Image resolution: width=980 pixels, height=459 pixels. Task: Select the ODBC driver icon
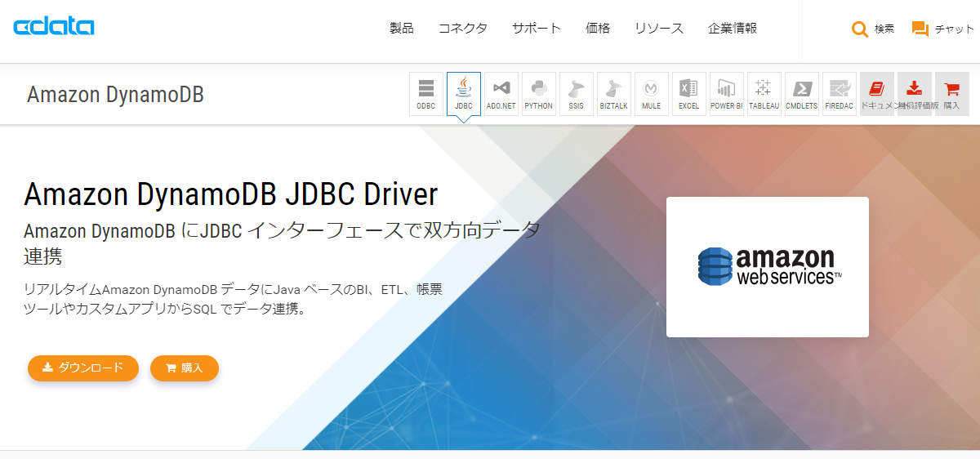[x=426, y=94]
